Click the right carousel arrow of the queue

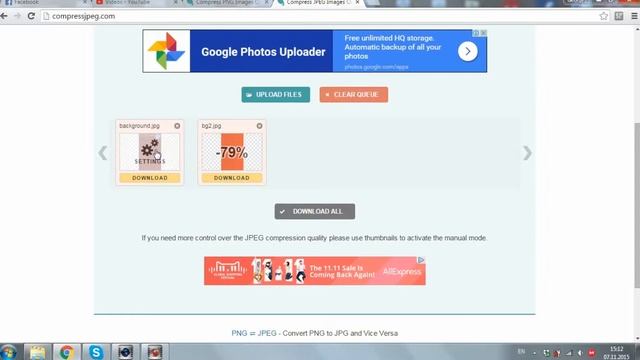click(x=527, y=153)
